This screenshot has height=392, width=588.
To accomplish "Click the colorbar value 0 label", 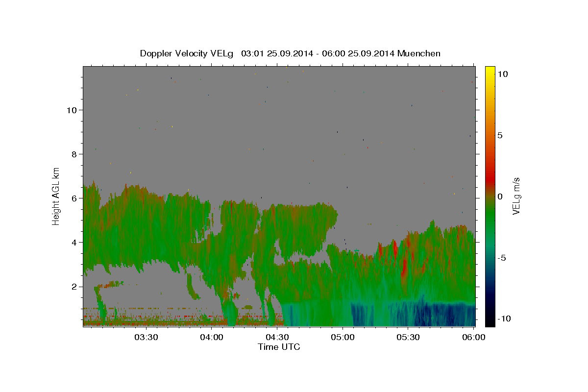I will [x=500, y=196].
